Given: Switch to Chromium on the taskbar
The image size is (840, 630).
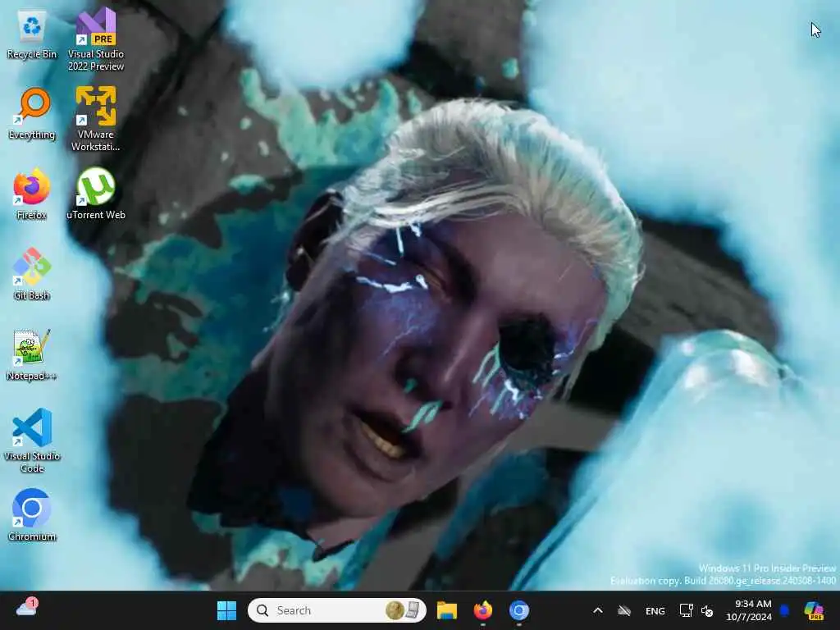Looking at the screenshot, I should (518, 610).
